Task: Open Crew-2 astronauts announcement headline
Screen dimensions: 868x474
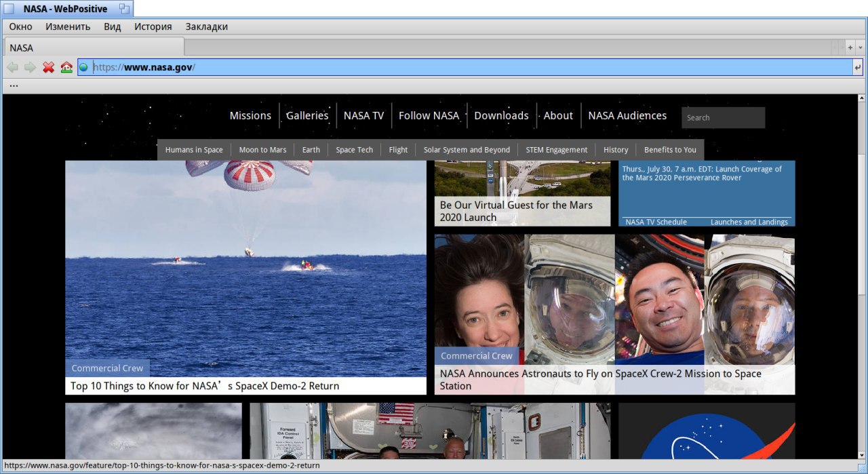Action: click(601, 380)
